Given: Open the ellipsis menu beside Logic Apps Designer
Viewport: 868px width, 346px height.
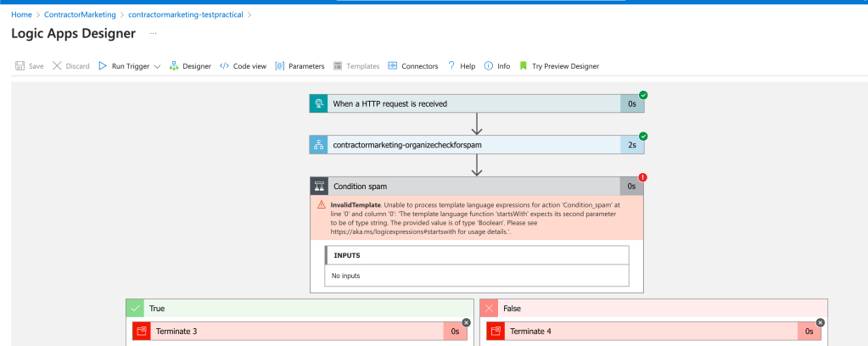Looking at the screenshot, I should (154, 34).
